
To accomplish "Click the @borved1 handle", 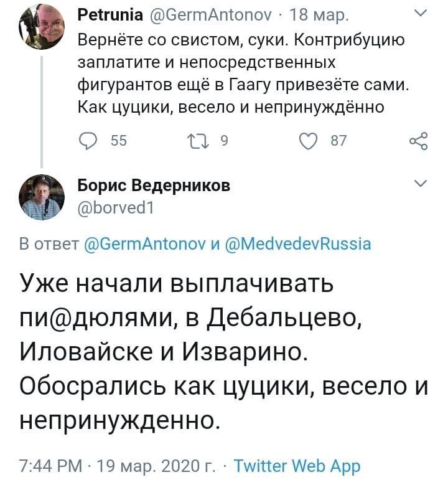I will [x=116, y=207].
